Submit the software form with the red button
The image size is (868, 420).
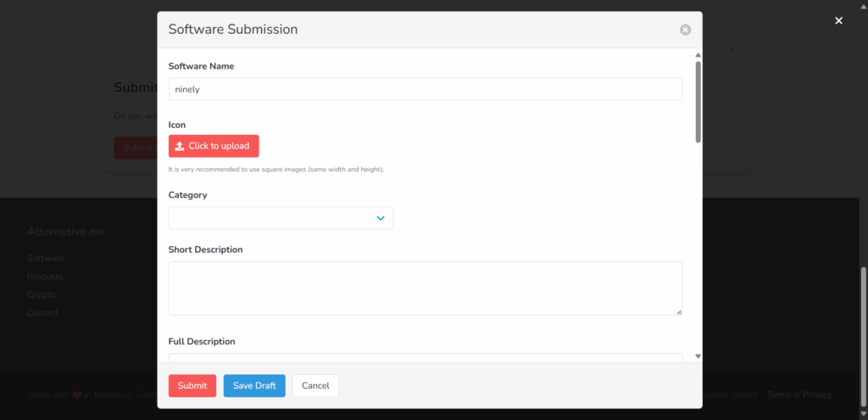tap(192, 386)
